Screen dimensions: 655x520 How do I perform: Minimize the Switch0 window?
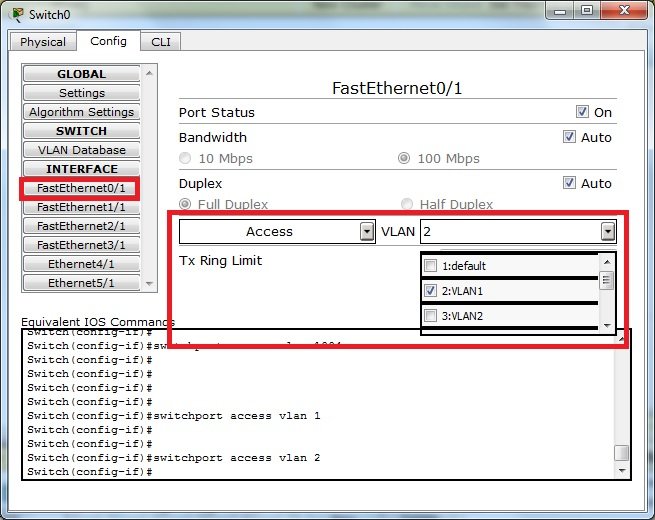coord(560,10)
